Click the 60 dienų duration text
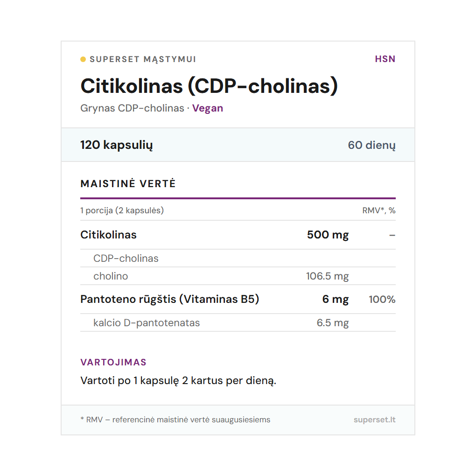476x476 pixels. [x=371, y=145]
